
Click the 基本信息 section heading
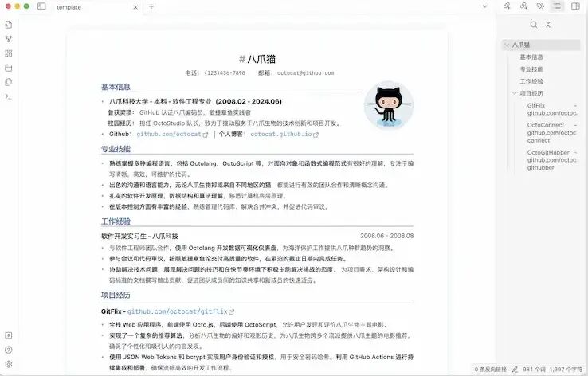[x=116, y=87]
